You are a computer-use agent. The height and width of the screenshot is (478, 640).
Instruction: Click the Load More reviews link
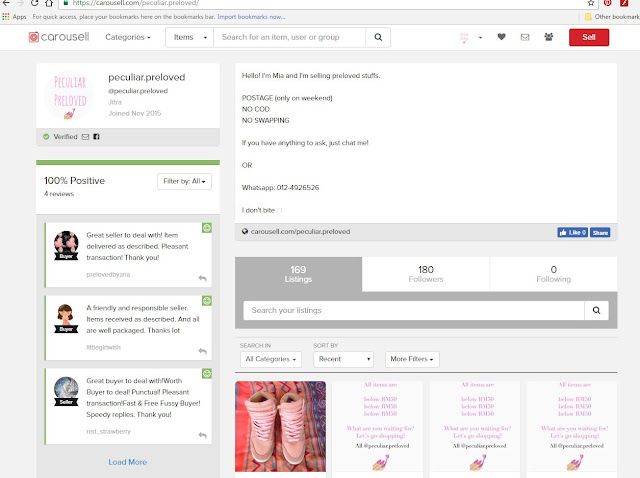127,462
